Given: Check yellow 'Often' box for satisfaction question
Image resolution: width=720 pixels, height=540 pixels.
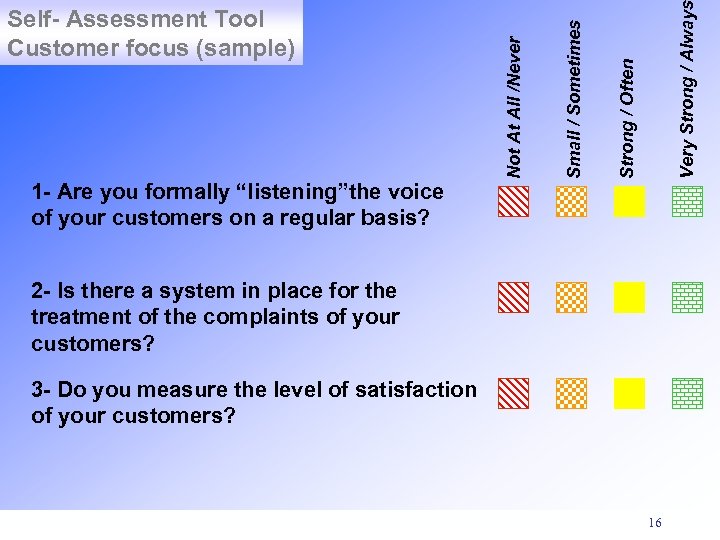Looking at the screenshot, I should pos(629,393).
